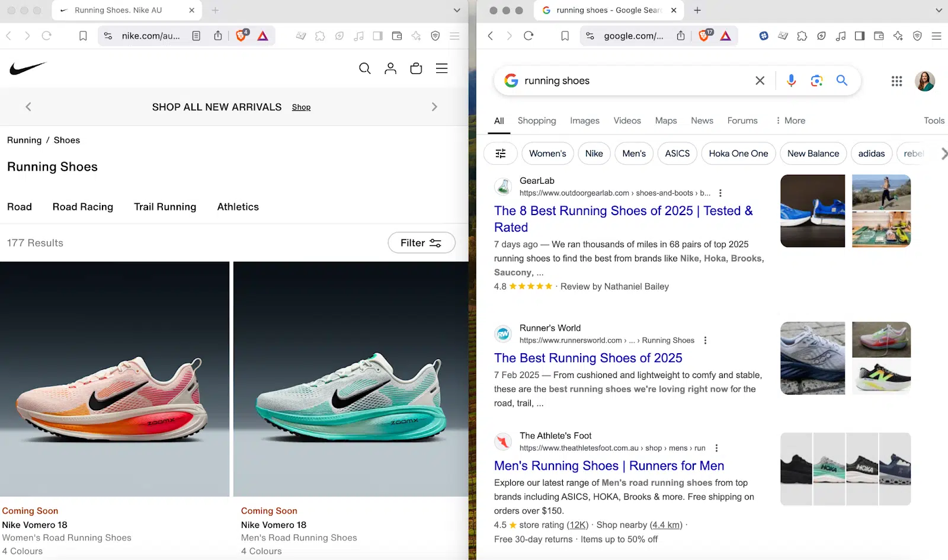Viewport: 948px width, 560px height.
Task: Open Nike site search magnifier icon
Action: pyautogui.click(x=365, y=69)
